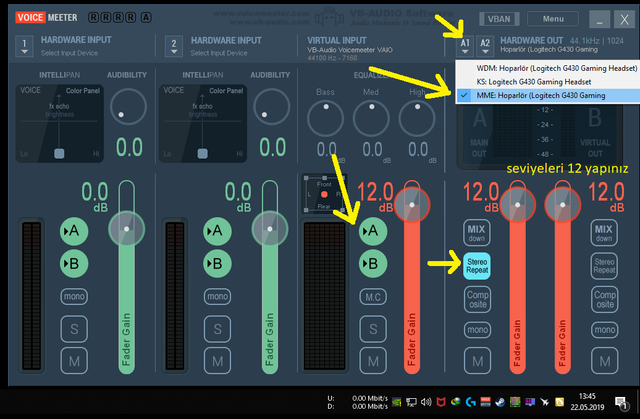Viewport: 640px width, 419px height.
Task: Toggle A bus routing on Hardware Input 1
Action: pyautogui.click(x=74, y=231)
